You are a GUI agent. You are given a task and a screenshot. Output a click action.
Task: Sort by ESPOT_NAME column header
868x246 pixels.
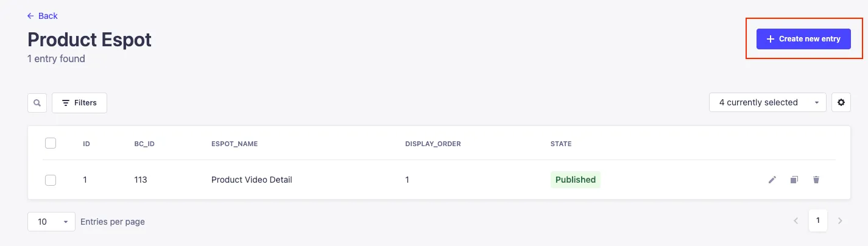pyautogui.click(x=235, y=144)
